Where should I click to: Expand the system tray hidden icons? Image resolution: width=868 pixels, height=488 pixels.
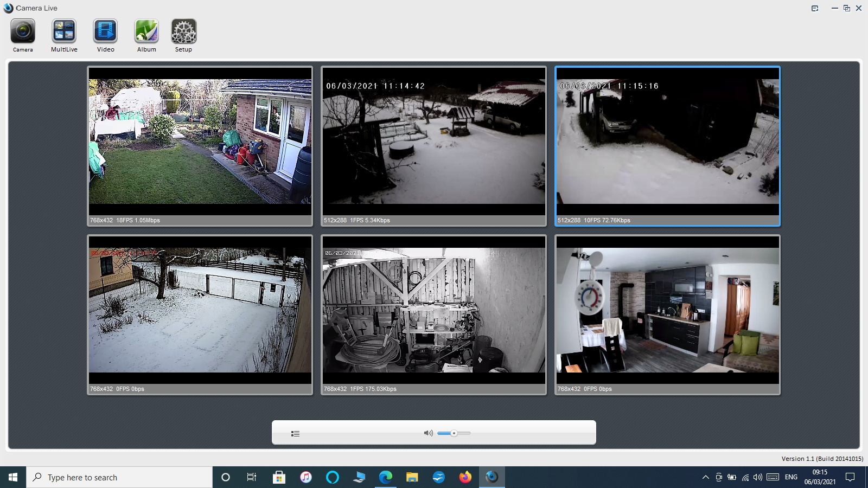(705, 477)
